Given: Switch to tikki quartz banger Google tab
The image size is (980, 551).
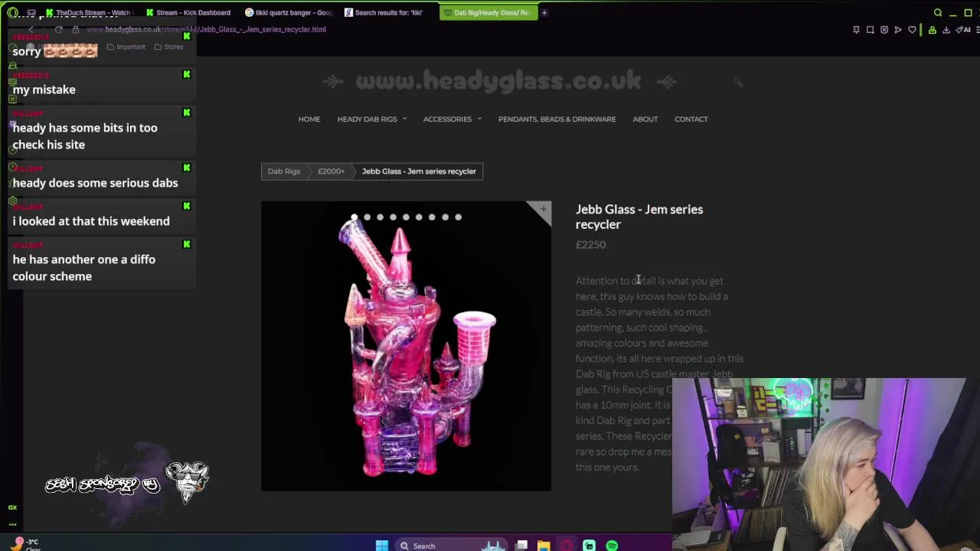Looking at the screenshot, I should (288, 12).
